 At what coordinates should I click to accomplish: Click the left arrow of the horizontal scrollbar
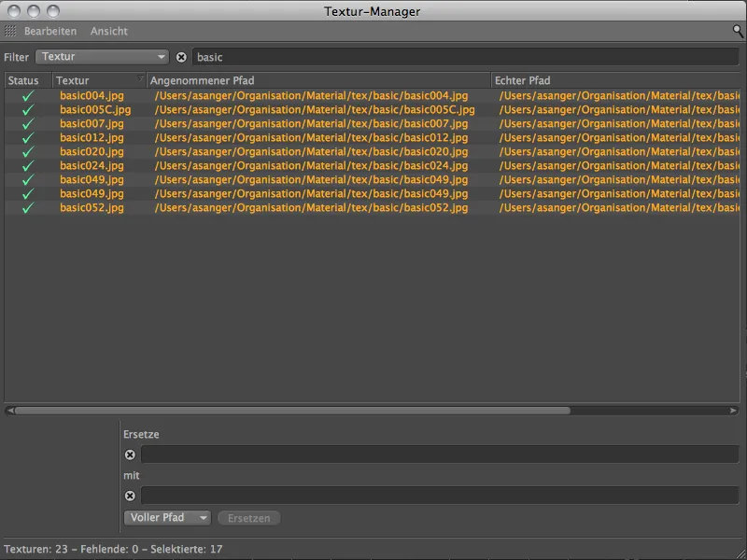coord(10,411)
